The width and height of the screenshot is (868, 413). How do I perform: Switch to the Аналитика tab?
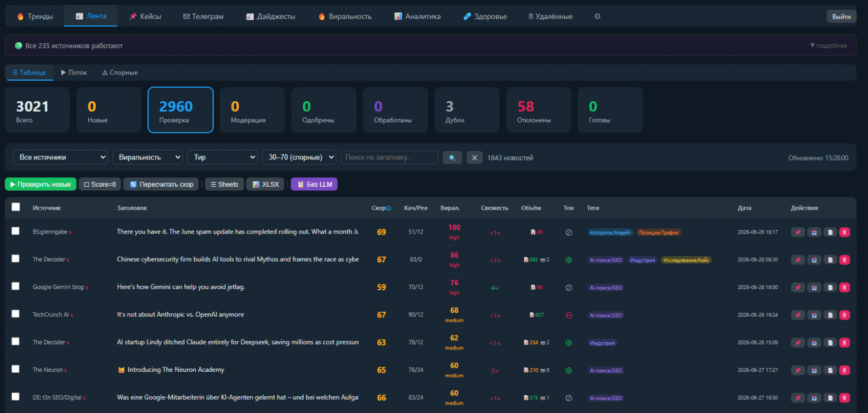[x=417, y=17]
